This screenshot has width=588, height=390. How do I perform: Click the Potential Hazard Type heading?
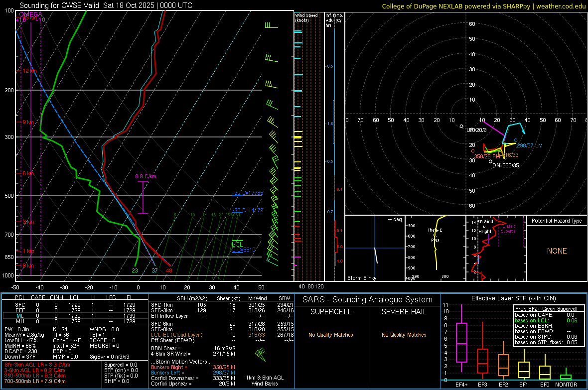tap(557, 221)
